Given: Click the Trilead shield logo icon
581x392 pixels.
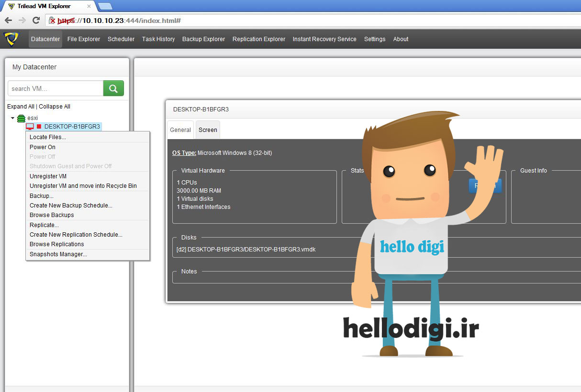Looking at the screenshot, I should 11,39.
